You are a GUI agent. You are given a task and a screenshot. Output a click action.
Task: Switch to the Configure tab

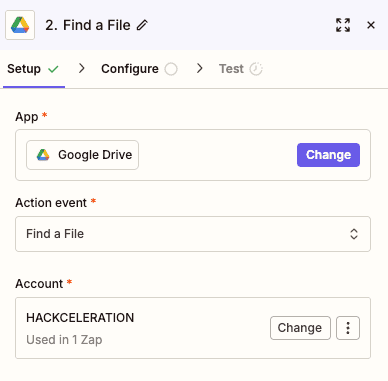pos(139,69)
